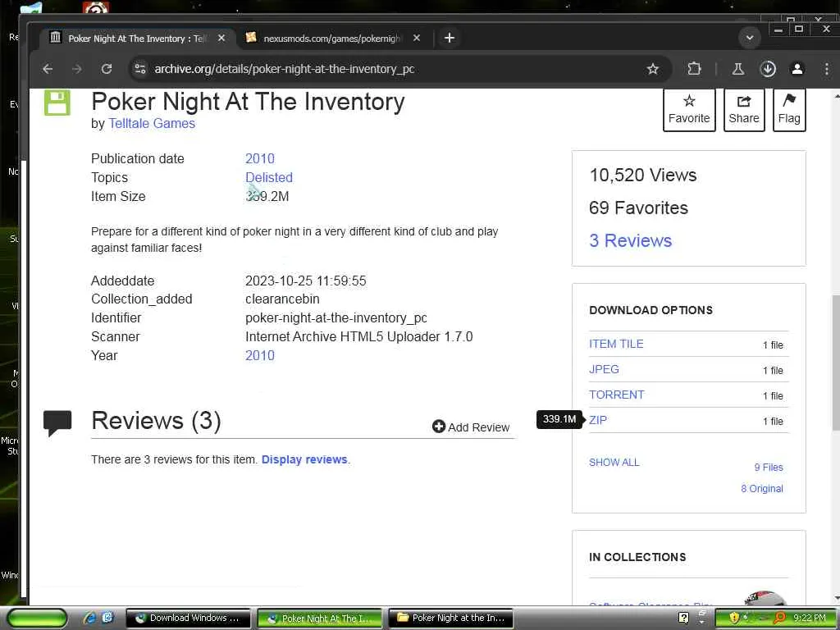This screenshot has width=840, height=630.
Task: Click the green floppy disk software icon
Action: [57, 103]
